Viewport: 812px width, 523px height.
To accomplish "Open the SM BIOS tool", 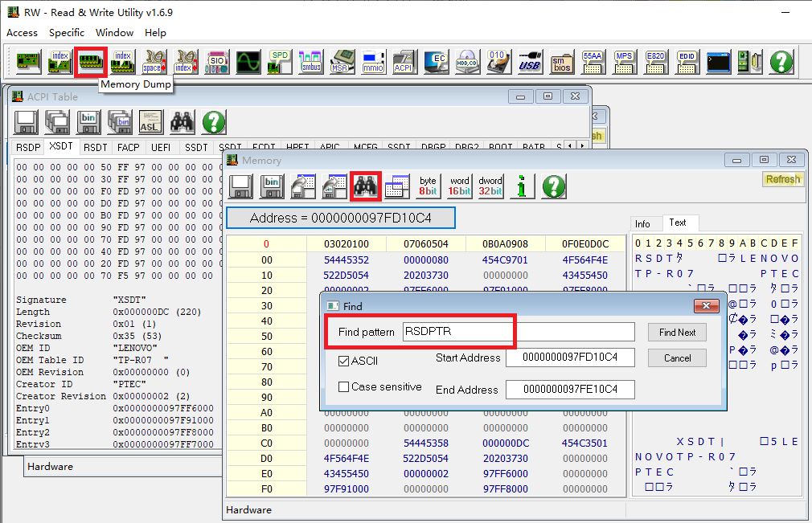I will 561,61.
